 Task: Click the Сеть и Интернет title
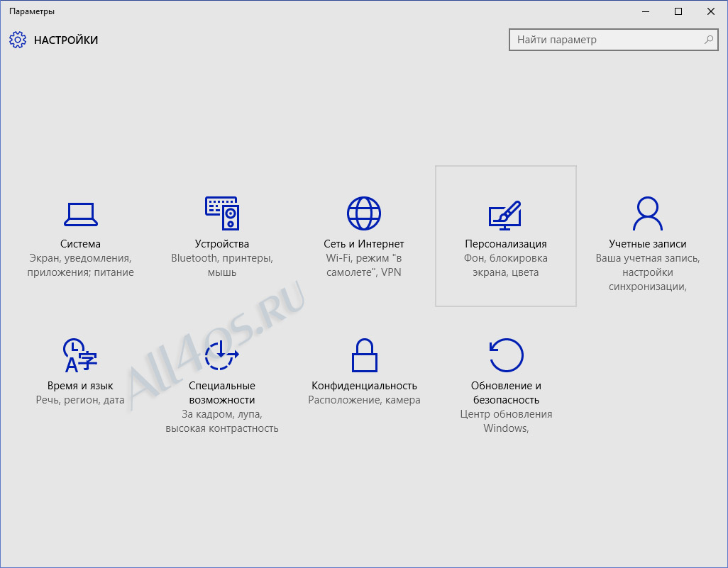pyautogui.click(x=364, y=244)
